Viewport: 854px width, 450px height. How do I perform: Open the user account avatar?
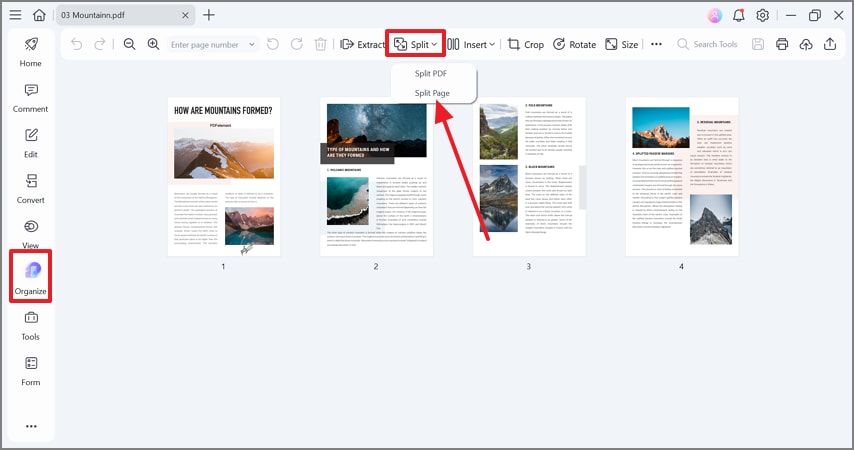tap(715, 15)
